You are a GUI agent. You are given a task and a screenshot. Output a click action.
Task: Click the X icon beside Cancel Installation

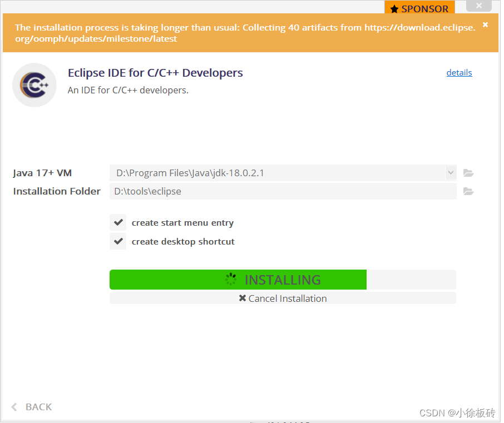pyautogui.click(x=242, y=298)
